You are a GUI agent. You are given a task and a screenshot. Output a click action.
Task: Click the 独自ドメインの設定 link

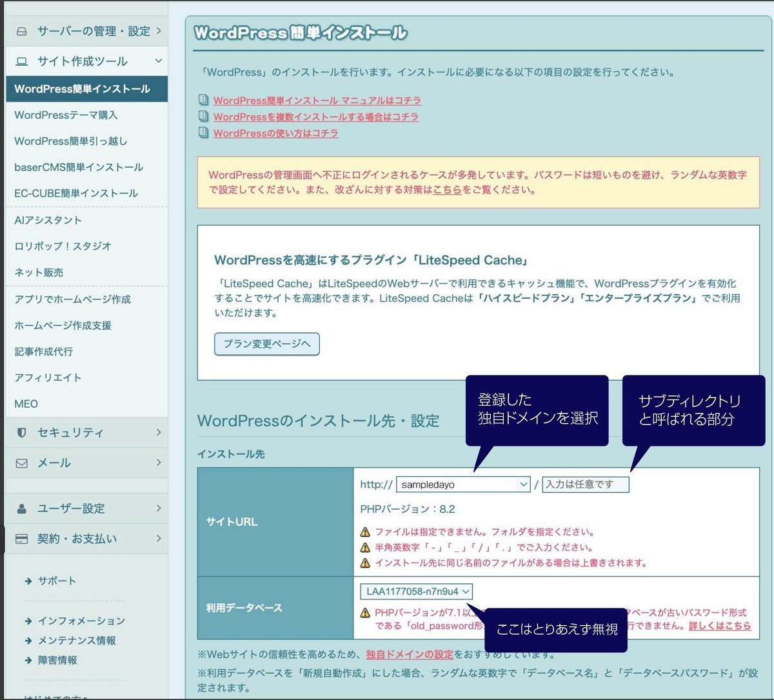click(410, 654)
